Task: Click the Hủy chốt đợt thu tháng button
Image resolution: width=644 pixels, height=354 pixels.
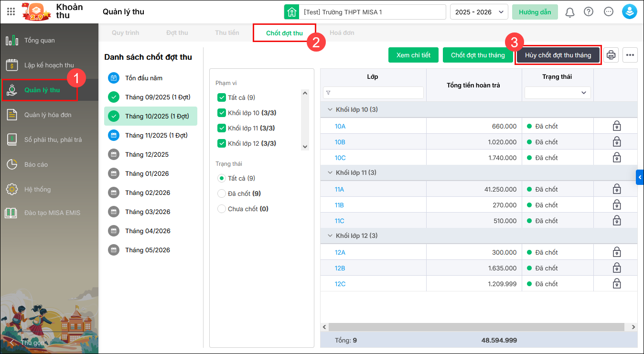Action: 558,55
